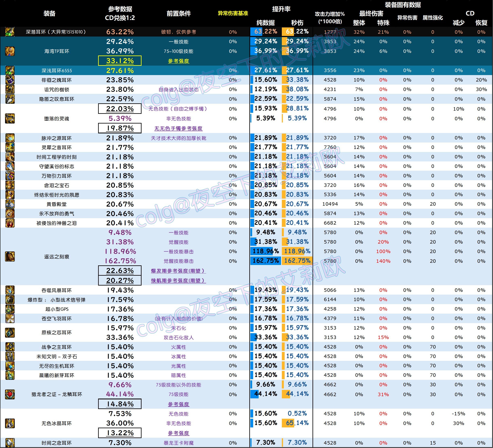
Task: Click the 异常伤害基准 column header
Action: [x=233, y=14]
